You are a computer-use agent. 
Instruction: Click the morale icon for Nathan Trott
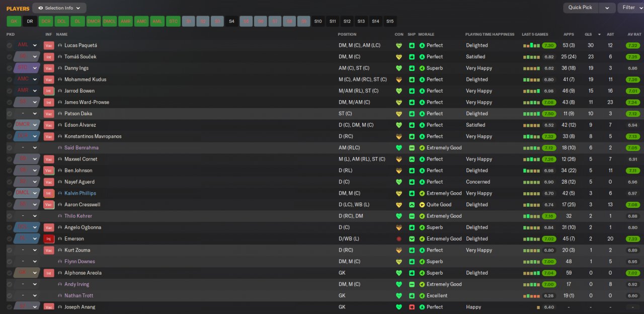pyautogui.click(x=422, y=296)
